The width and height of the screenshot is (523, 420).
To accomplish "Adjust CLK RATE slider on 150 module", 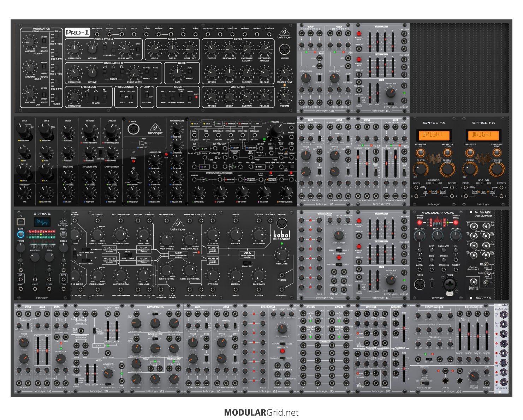I will click(108, 330).
